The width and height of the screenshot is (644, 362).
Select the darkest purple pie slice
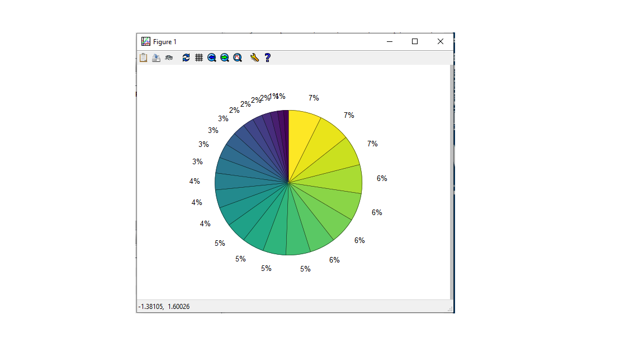click(286, 128)
